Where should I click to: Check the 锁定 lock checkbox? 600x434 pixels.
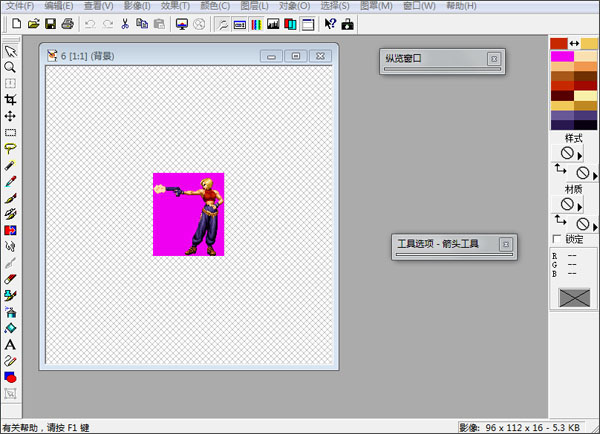pos(556,239)
